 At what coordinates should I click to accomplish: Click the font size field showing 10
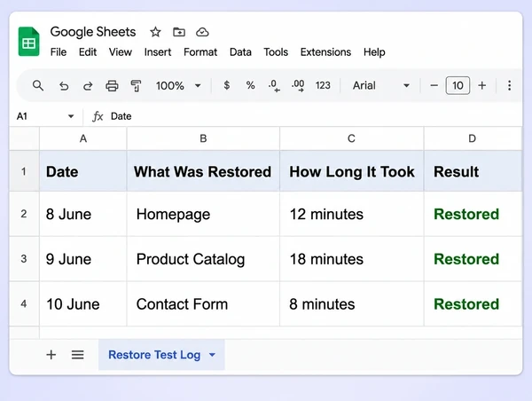pyautogui.click(x=458, y=85)
